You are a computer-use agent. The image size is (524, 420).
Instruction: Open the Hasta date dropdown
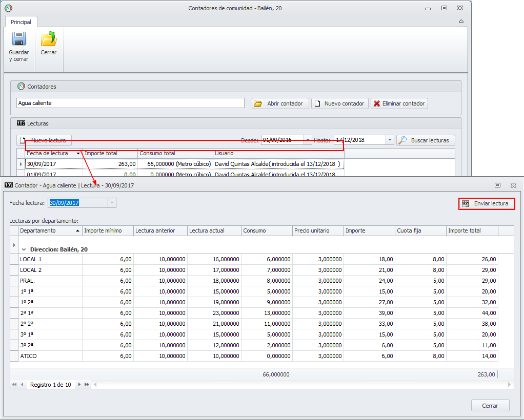click(x=390, y=140)
